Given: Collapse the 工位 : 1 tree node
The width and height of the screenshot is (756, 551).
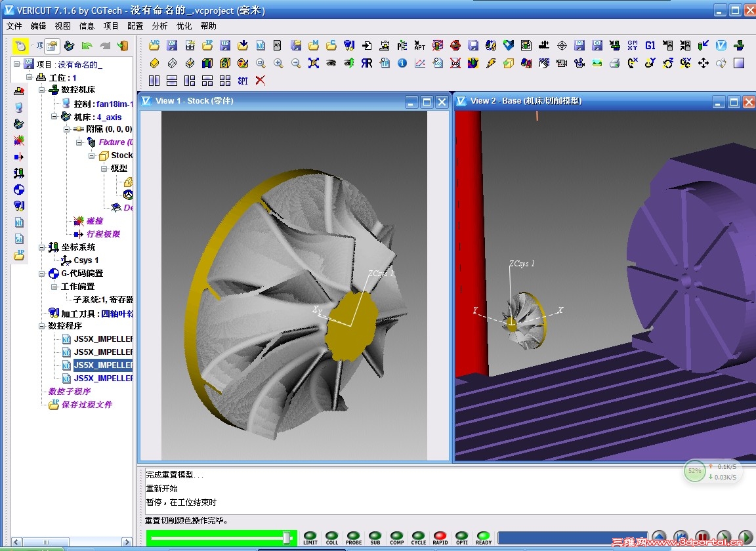Looking at the screenshot, I should tap(30, 77).
